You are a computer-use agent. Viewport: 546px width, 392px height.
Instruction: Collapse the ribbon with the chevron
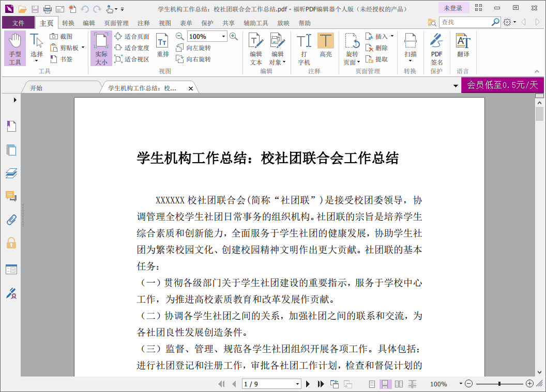coord(537,71)
